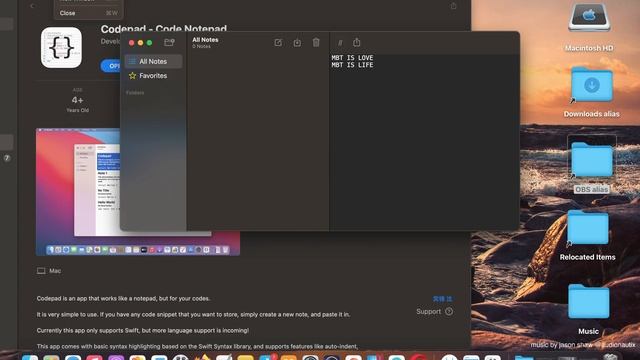Click 'Codepad - Code Notepad' title
Viewport: 640px width, 360px height.
point(164,29)
